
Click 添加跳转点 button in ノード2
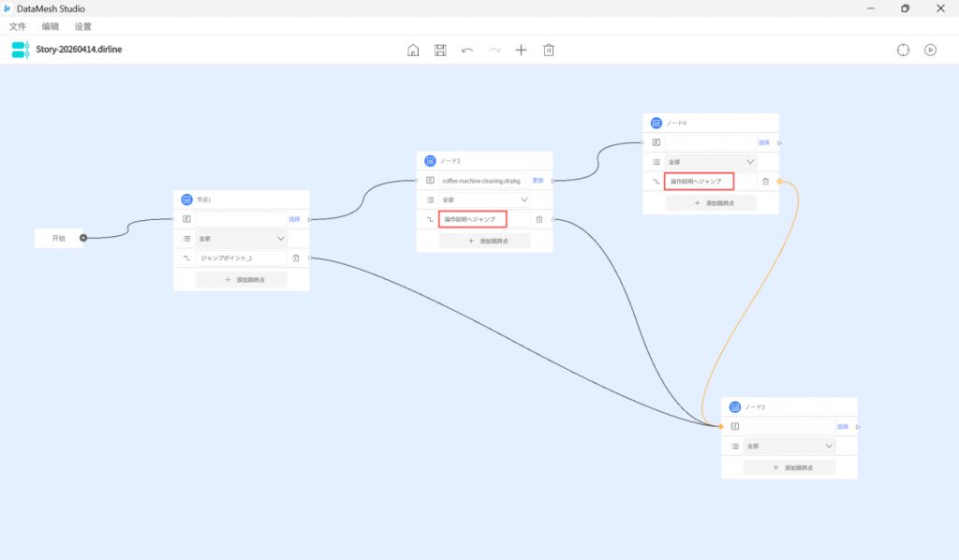click(484, 241)
